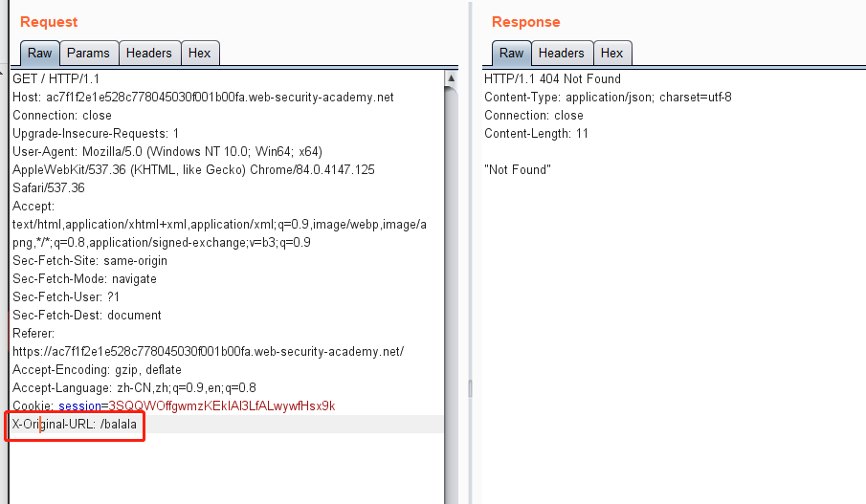Click the Upgrade-Insecure-Requests header line
866x504 pixels.
click(96, 134)
